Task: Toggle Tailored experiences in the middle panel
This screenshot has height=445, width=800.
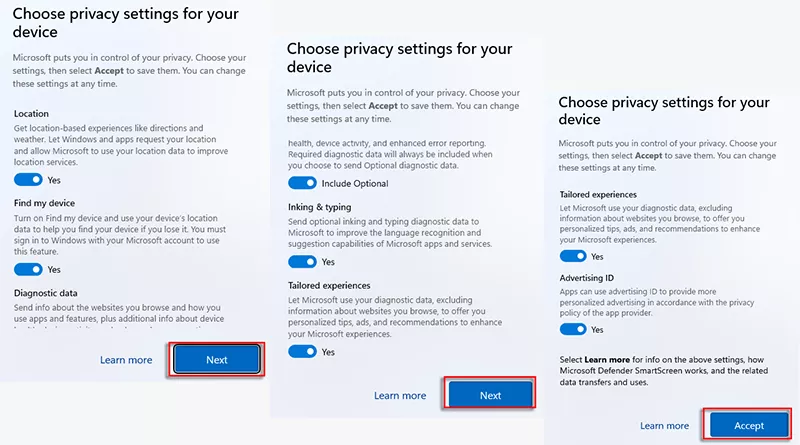Action: (302, 352)
